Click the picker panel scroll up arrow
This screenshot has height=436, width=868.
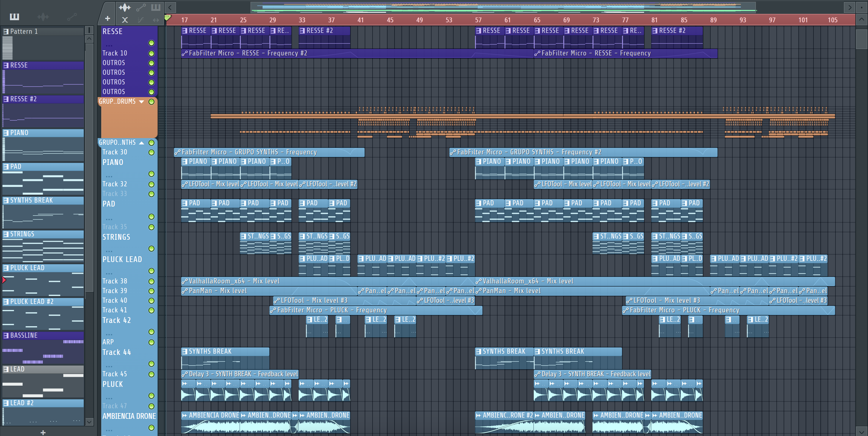tap(89, 38)
